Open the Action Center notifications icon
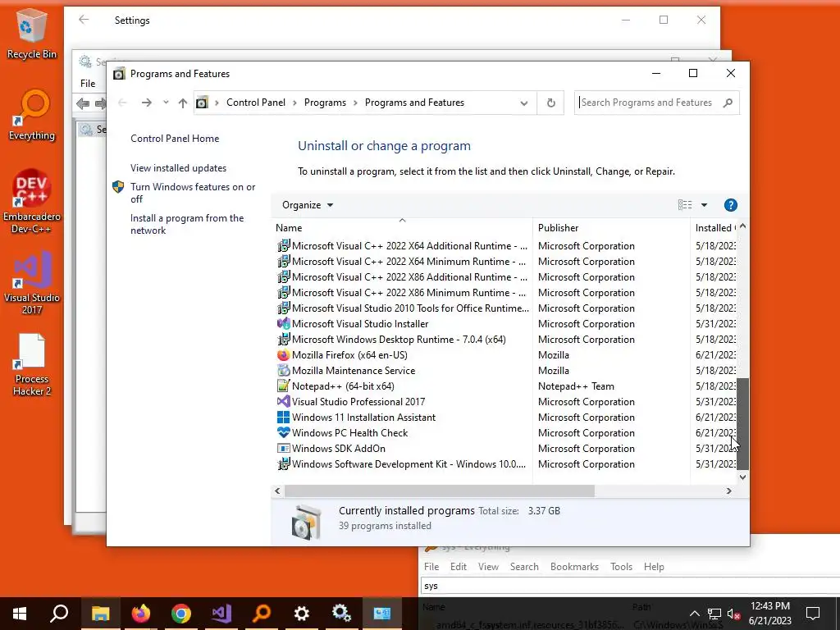The width and height of the screenshot is (840, 630). [813, 614]
